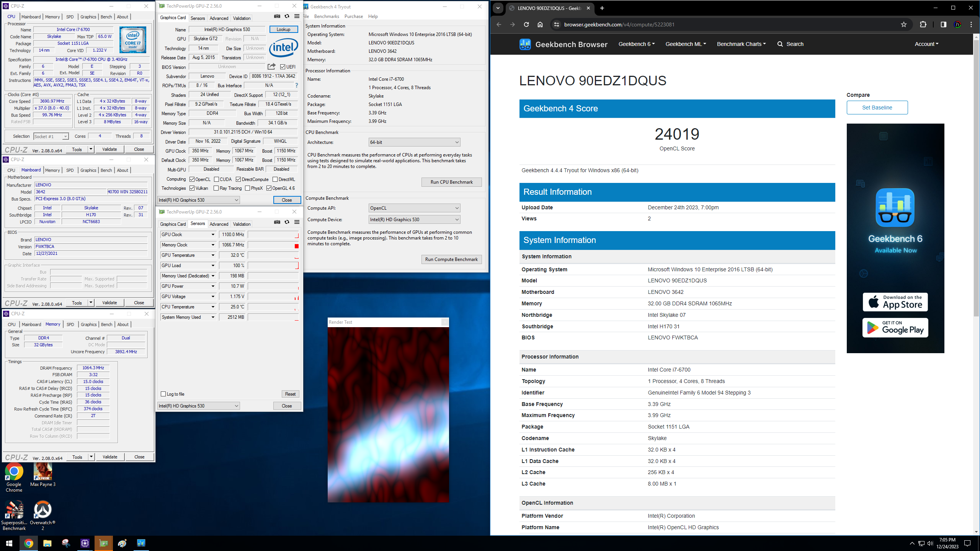
Task: Expand GPU Temperature sensor dropdown arrow
Action: [x=213, y=255]
